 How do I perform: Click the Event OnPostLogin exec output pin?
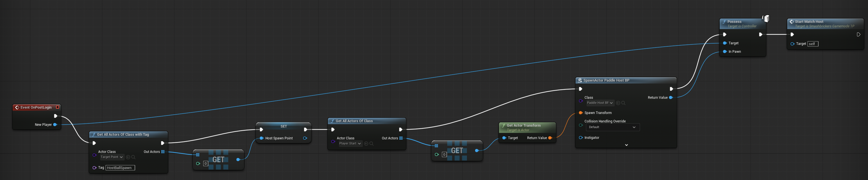point(56,116)
